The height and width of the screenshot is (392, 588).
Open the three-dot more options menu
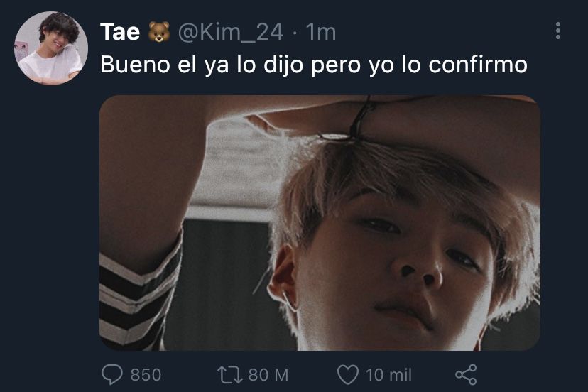pyautogui.click(x=558, y=31)
